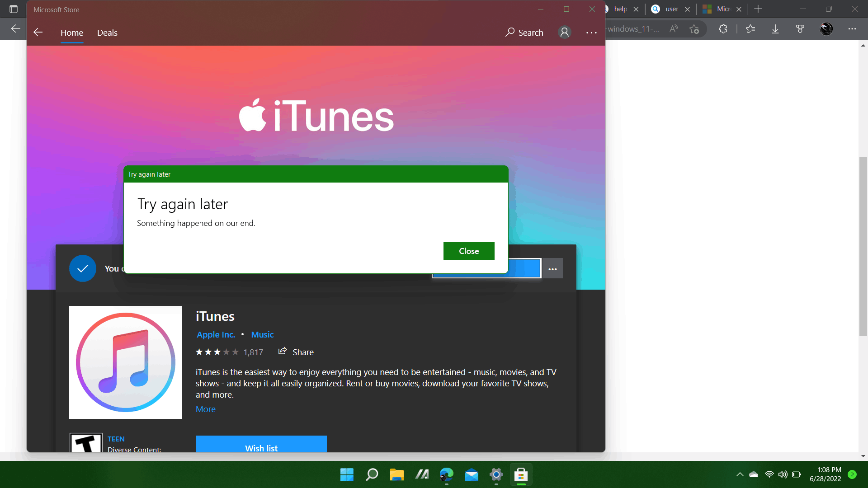Toggle Read aloud in Edge address bar
Image resolution: width=868 pixels, height=488 pixels.
tap(674, 29)
